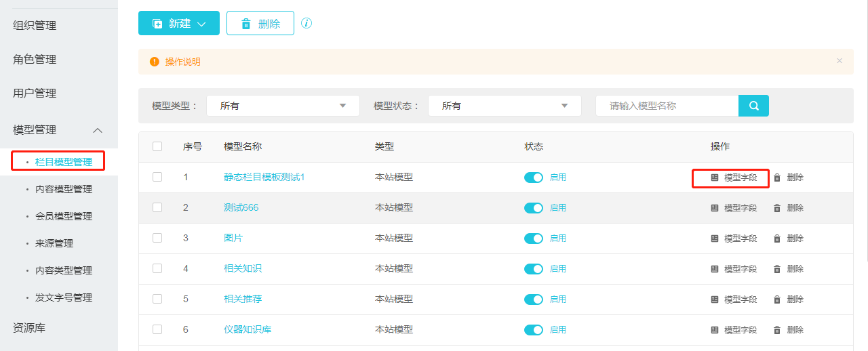Viewport: 868px width, 351px height.
Task: Go to 用户管理 in the sidebar
Action: 35,94
